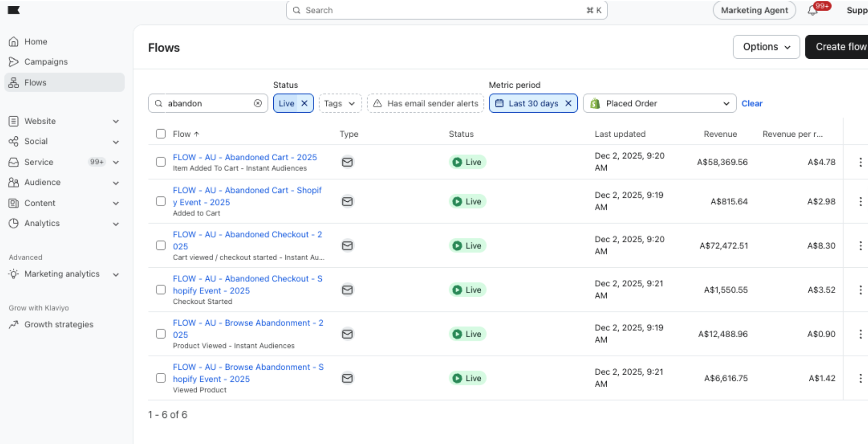The width and height of the screenshot is (868, 444).
Task: Tick checkbox for Browse Abandonment - Shopify Event flow
Action: pyautogui.click(x=161, y=379)
